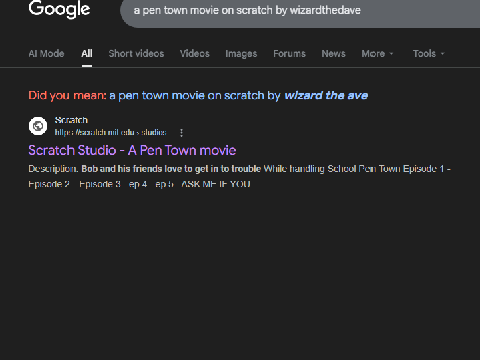480x360 pixels.
Task: Follow the 'wizard the ave' suggestion link
Action: pyautogui.click(x=326, y=96)
